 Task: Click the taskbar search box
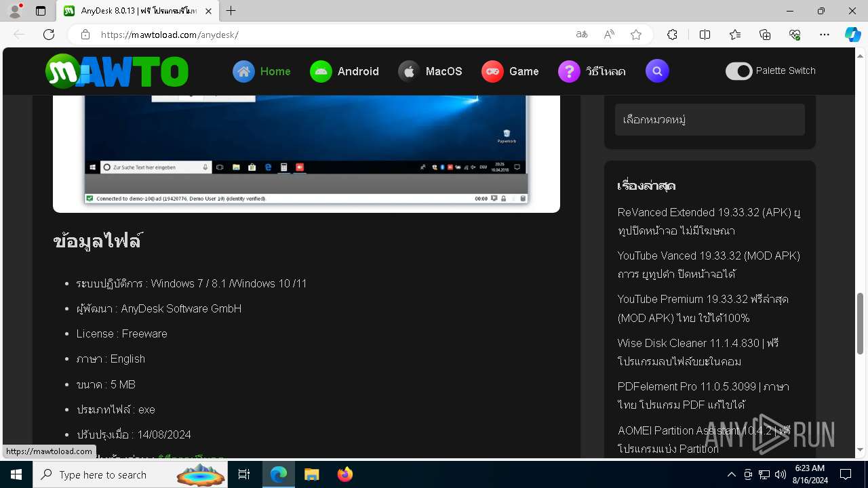[129, 474]
